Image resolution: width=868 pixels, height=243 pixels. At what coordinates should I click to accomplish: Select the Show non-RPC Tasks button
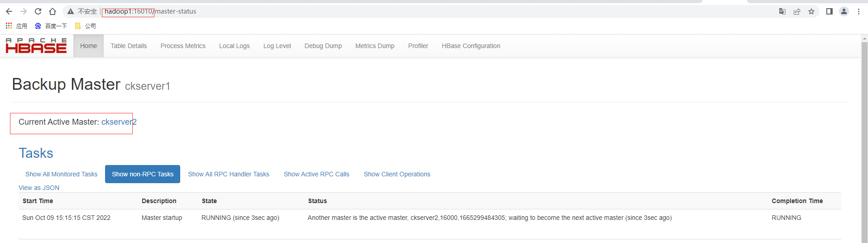pos(143,174)
